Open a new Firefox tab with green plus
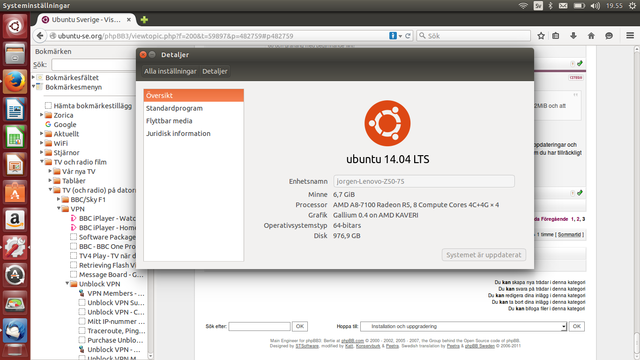 click(144, 20)
